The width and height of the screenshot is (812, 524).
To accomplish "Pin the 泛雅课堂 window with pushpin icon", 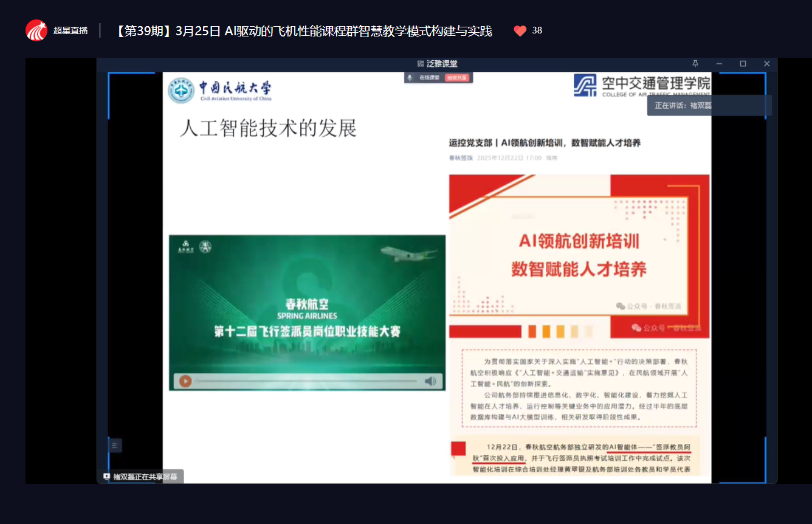I will [x=695, y=64].
